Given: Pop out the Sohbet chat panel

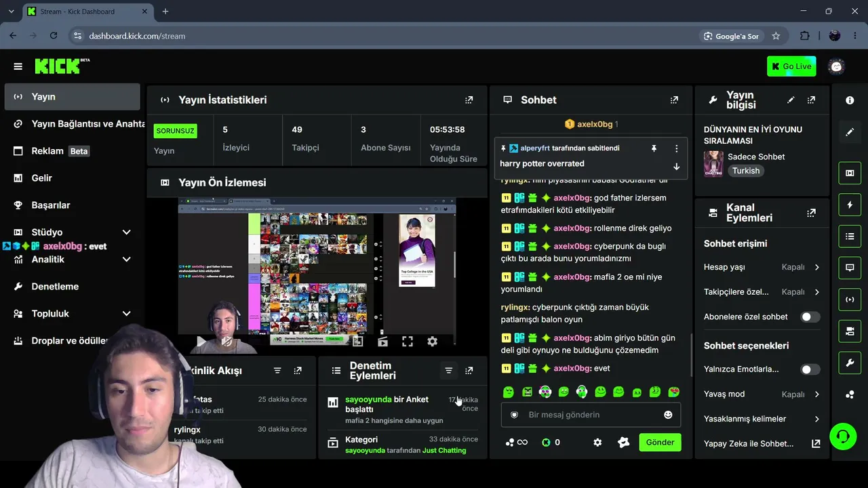Looking at the screenshot, I should click(674, 100).
